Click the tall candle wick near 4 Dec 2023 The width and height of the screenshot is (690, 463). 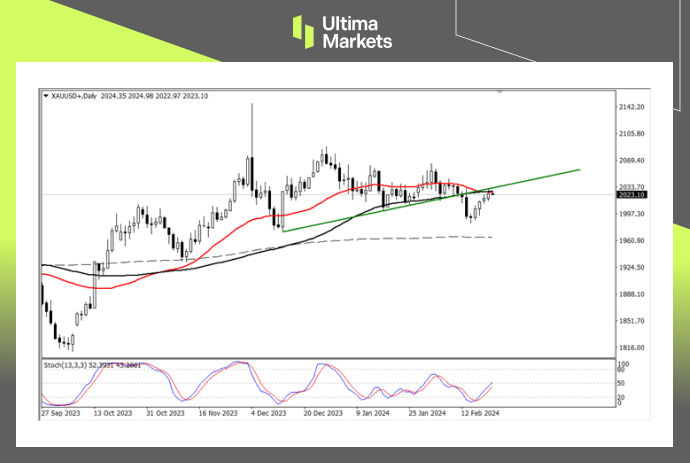[252, 125]
